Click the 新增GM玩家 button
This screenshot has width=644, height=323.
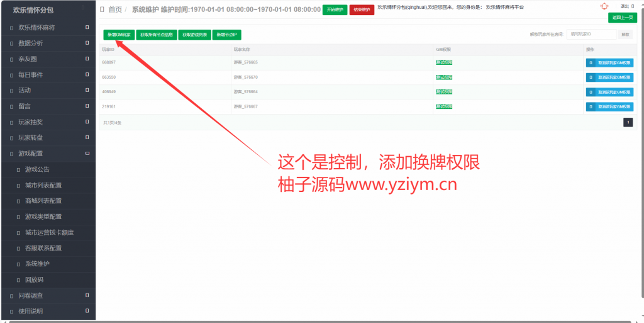[119, 35]
